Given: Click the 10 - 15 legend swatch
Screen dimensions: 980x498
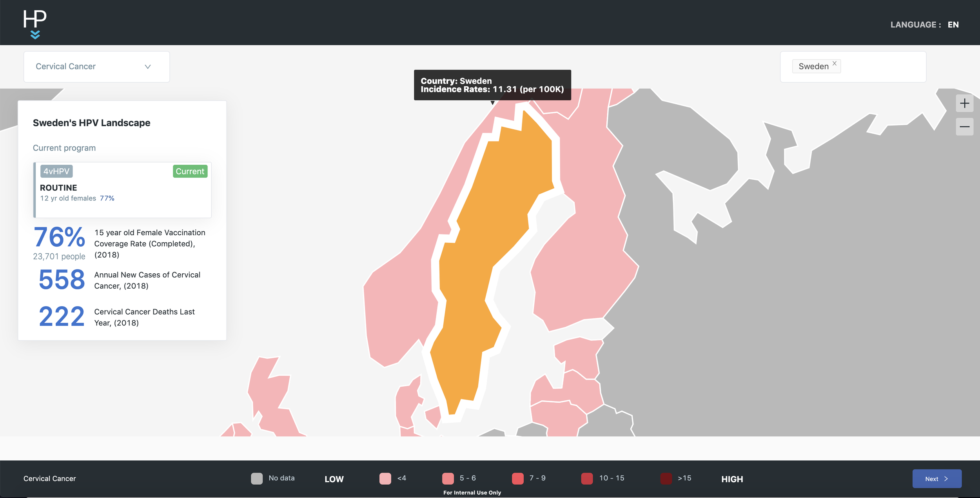Looking at the screenshot, I should pos(587,478).
